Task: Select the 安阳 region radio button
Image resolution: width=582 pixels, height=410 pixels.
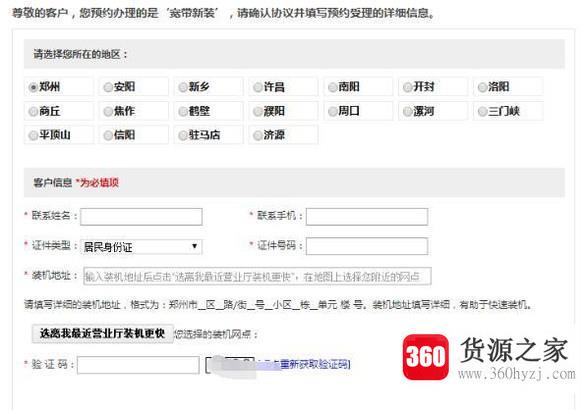Action: pos(108,87)
